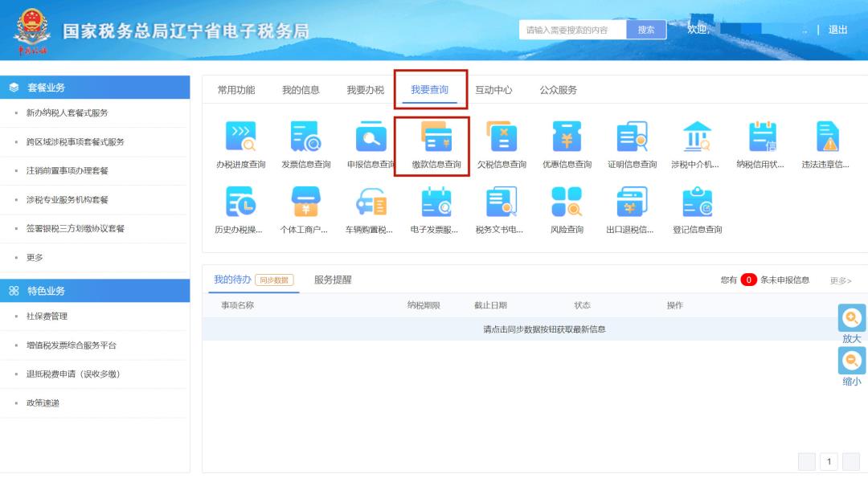Viewport: 868px width, 482px height.
Task: Expand 更多 in the 套餐业务 list
Action: 35,258
